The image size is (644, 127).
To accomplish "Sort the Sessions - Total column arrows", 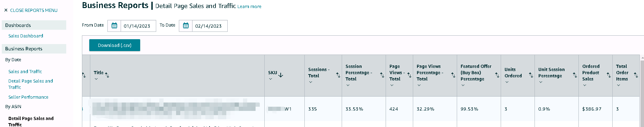I will click(x=338, y=75).
